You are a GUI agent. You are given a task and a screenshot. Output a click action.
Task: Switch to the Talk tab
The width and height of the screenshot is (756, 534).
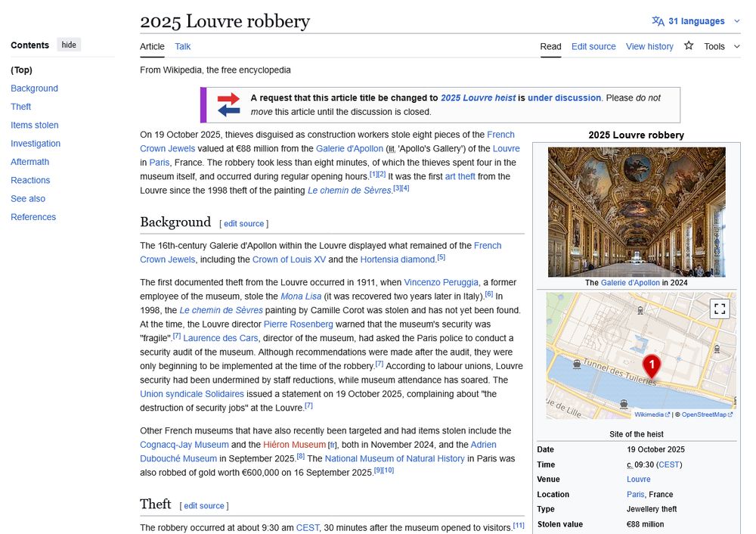tap(182, 46)
